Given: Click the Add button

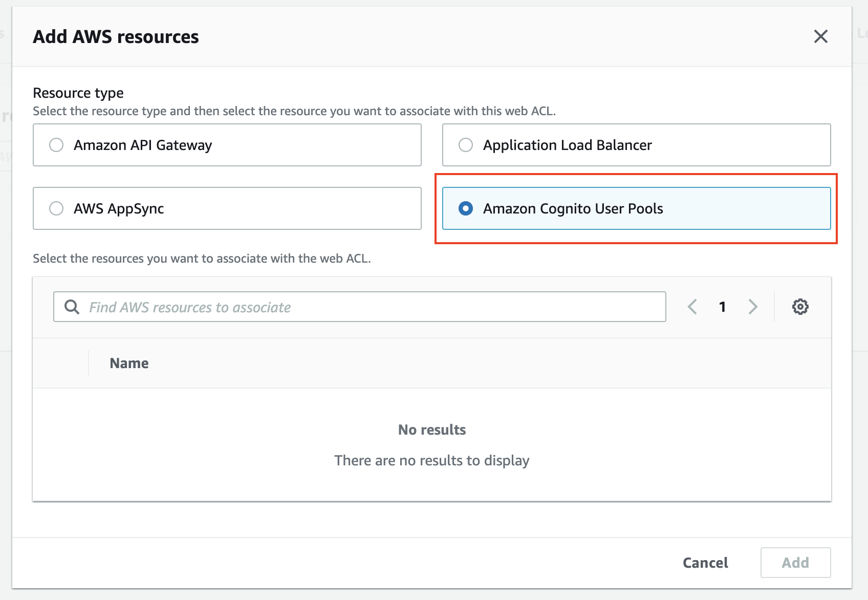Looking at the screenshot, I should tap(795, 563).
